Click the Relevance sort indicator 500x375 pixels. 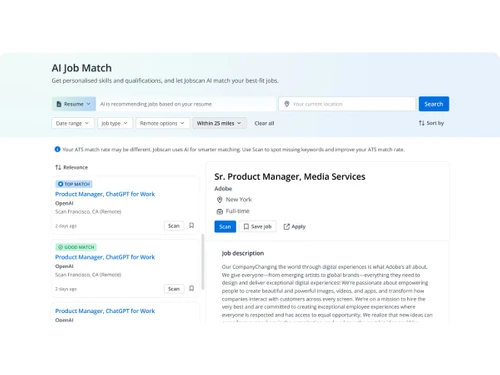tap(72, 167)
